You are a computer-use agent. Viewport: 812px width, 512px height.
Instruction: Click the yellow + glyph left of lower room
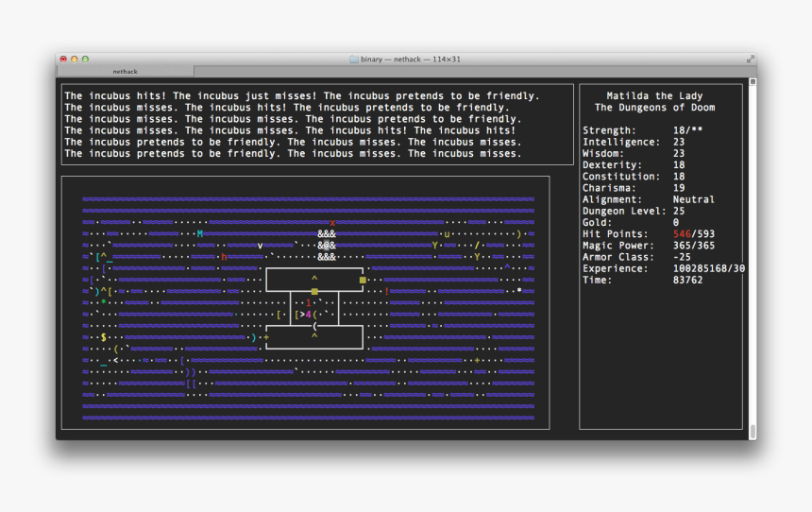click(266, 337)
